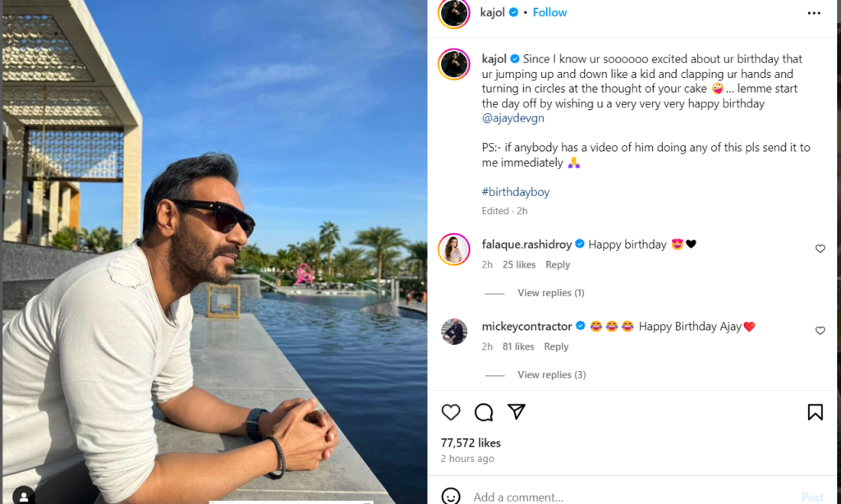Image resolution: width=841 pixels, height=504 pixels.
Task: Like the post with heart icon
Action: pyautogui.click(x=451, y=412)
